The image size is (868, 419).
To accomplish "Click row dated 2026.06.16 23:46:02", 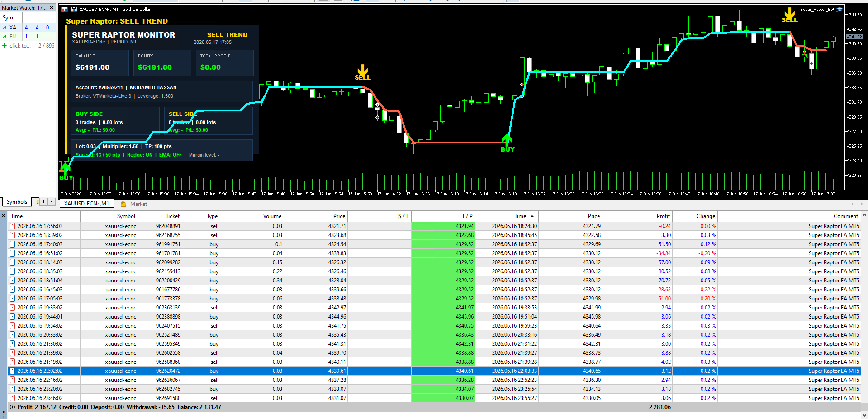I will click(x=434, y=398).
